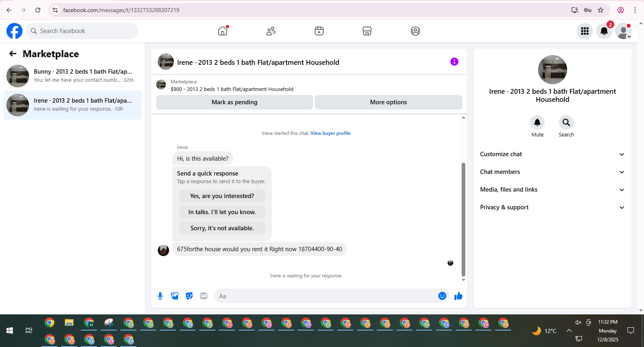This screenshot has width=644, height=347.
Task: Click the chat scroll-down arrow
Action: point(463,280)
